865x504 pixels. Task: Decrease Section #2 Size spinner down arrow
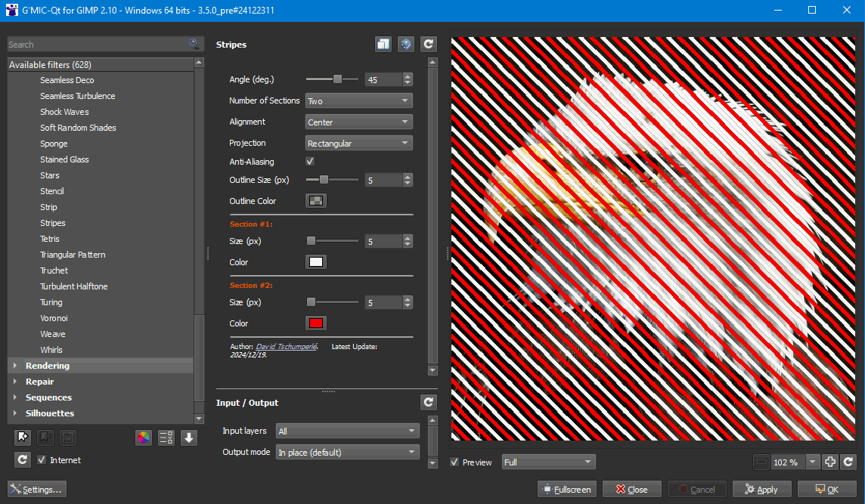tap(408, 306)
